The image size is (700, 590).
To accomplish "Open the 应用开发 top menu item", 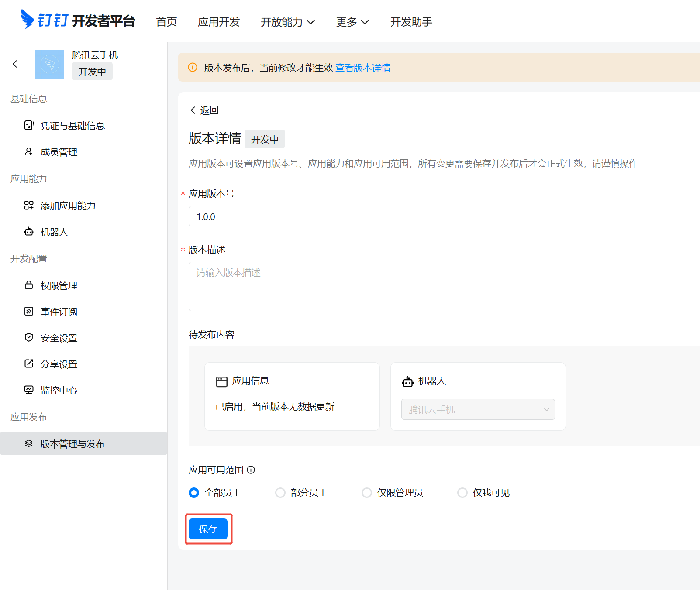I will tap(219, 22).
